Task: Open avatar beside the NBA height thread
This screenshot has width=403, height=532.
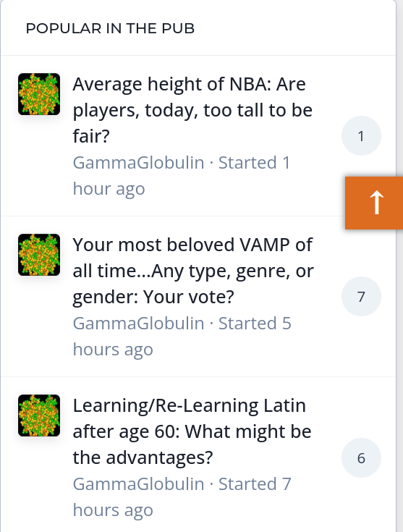Action: (39, 94)
